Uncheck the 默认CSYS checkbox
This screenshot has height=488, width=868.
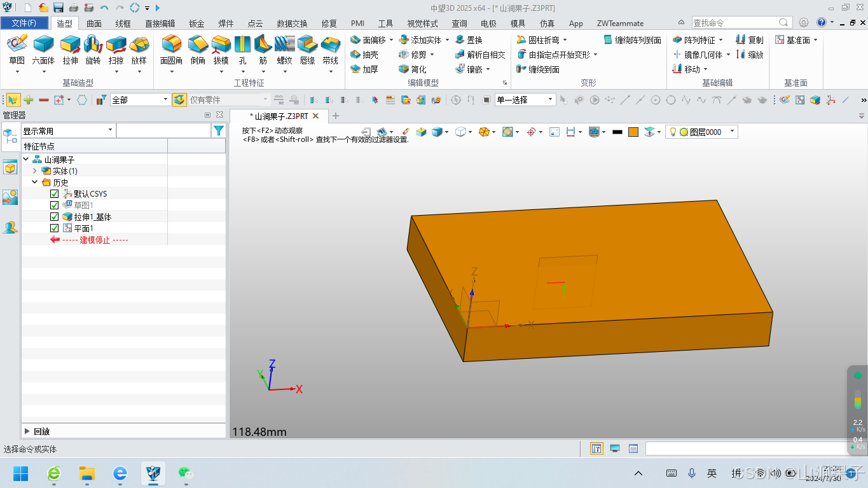pyautogui.click(x=55, y=194)
